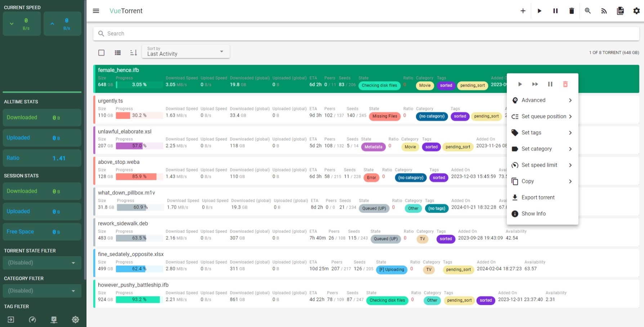This screenshot has width=644, height=327.
Task: Force resume with fast-forward icon in context menu
Action: point(535,84)
